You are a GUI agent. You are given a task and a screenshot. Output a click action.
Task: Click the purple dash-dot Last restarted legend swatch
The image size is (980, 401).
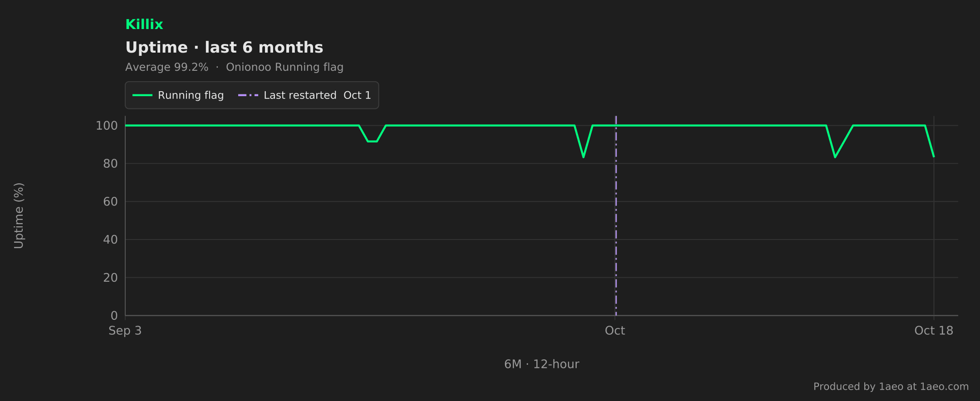[x=248, y=95]
